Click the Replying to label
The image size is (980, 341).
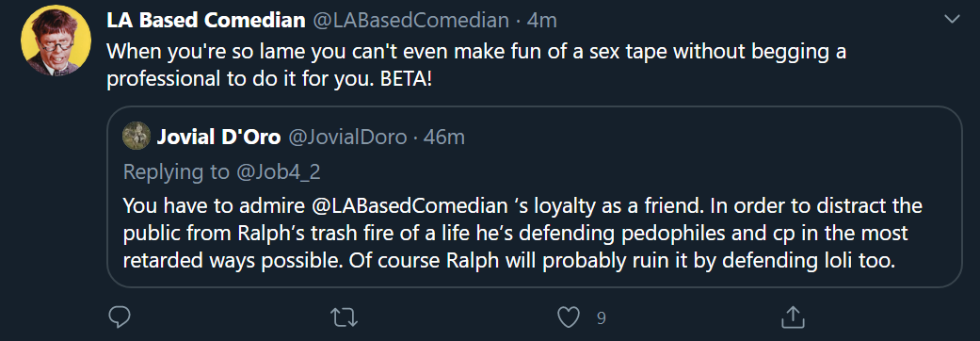[176, 172]
